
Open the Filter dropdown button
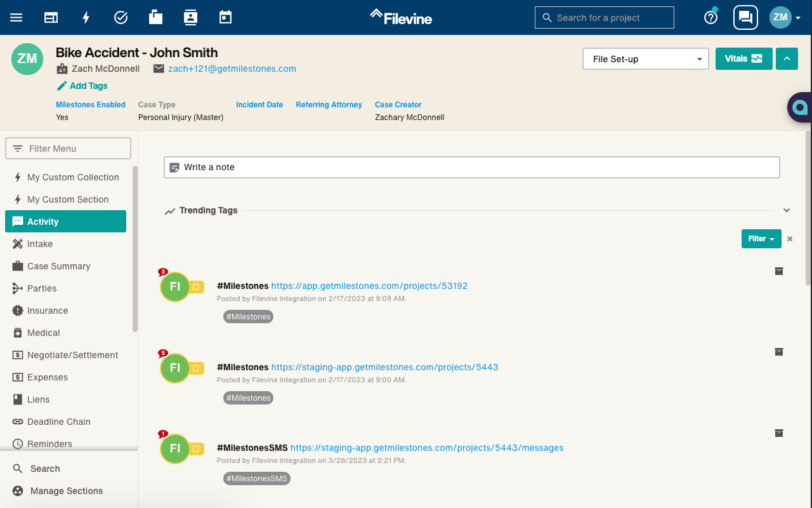click(761, 239)
